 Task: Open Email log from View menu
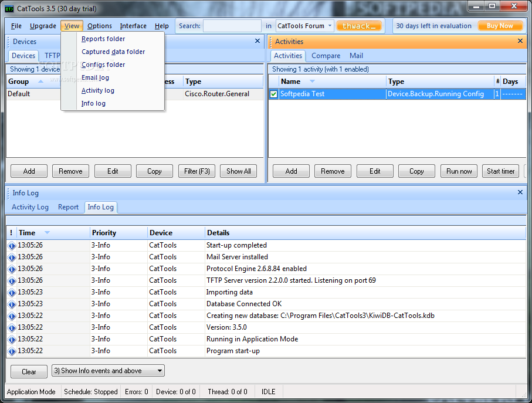(95, 77)
